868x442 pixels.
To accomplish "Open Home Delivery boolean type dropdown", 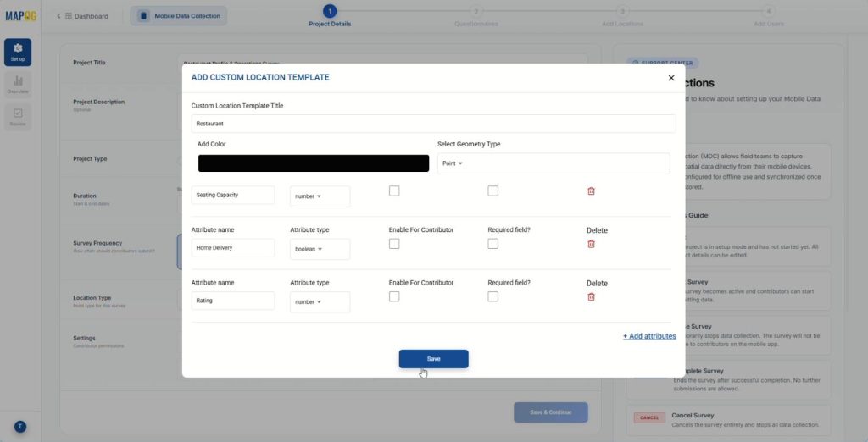I will coord(320,250).
